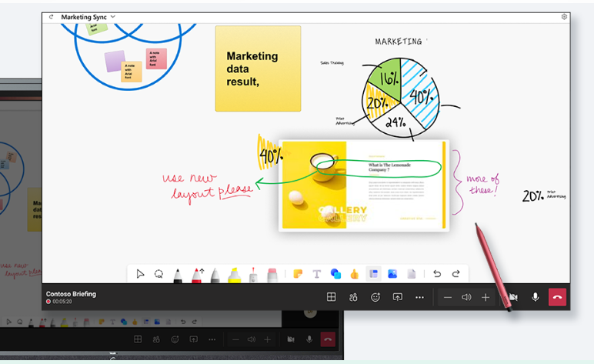Open the more options ellipsis menu
This screenshot has width=594, height=364.
click(x=419, y=297)
